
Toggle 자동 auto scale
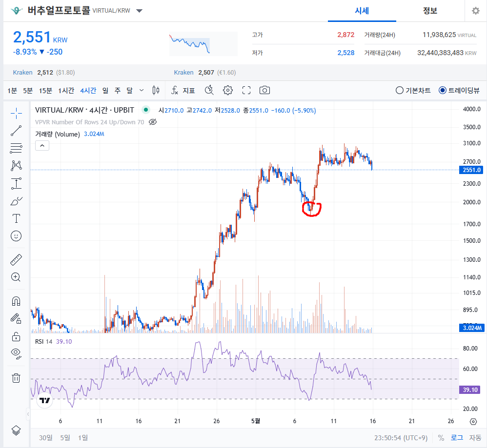[475, 438]
